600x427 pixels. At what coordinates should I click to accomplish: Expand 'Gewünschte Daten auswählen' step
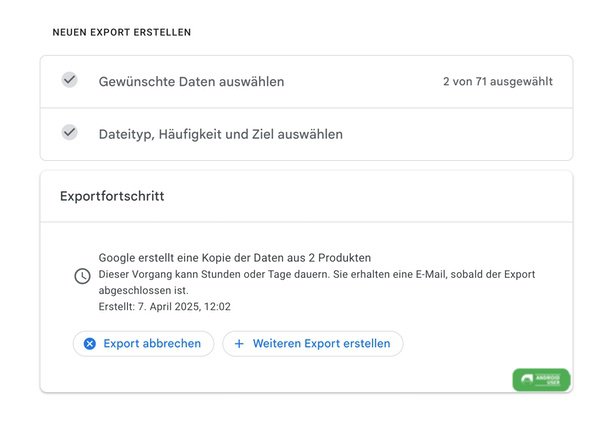(x=307, y=81)
